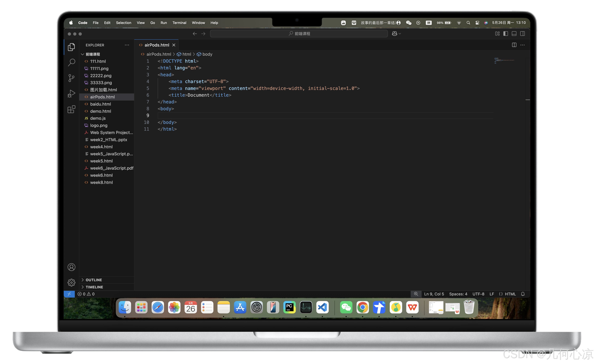Go back with the left arrow
This screenshot has width=594, height=364.
(195, 34)
